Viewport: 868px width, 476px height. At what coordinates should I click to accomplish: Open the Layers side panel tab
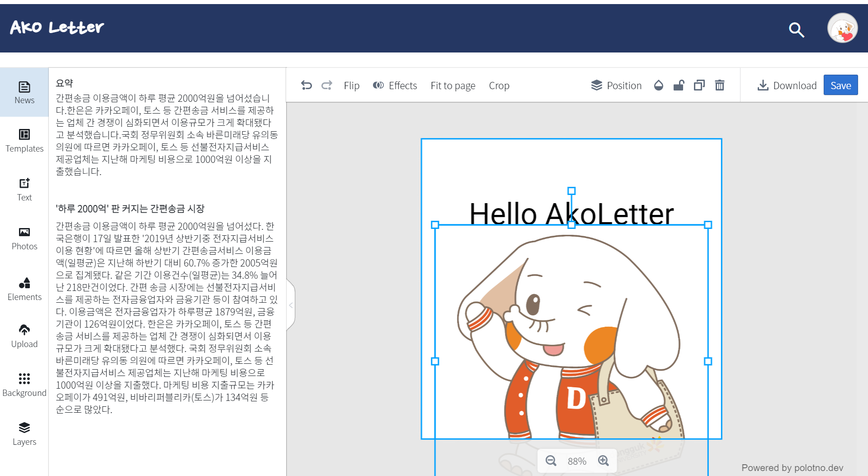pos(24,434)
